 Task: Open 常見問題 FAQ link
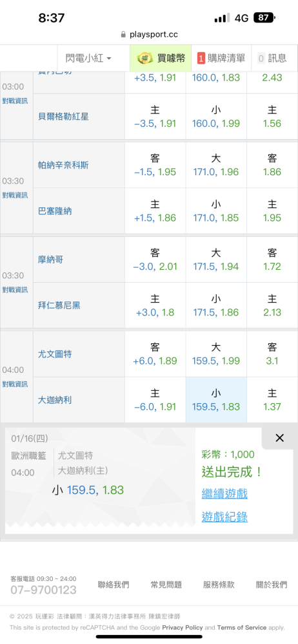tap(166, 585)
